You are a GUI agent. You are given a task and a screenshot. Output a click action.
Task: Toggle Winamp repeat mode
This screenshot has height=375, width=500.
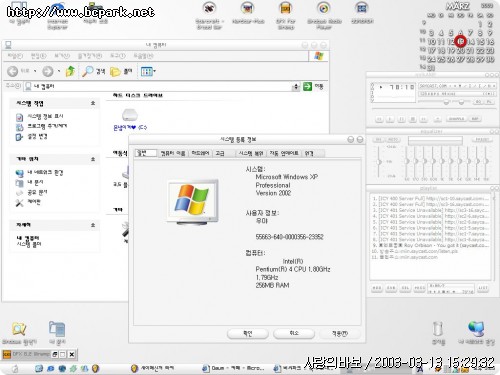[x=475, y=119]
